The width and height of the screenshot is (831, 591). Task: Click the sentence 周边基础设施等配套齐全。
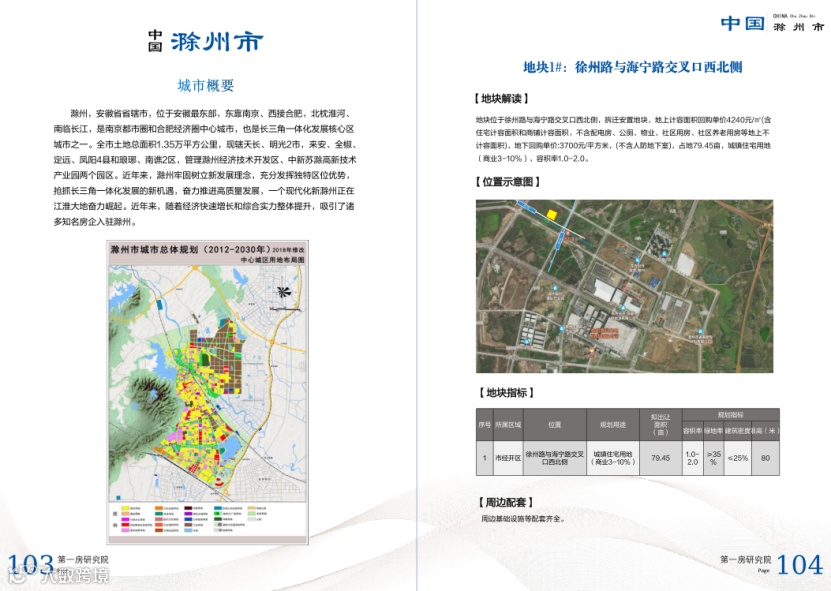(x=523, y=518)
